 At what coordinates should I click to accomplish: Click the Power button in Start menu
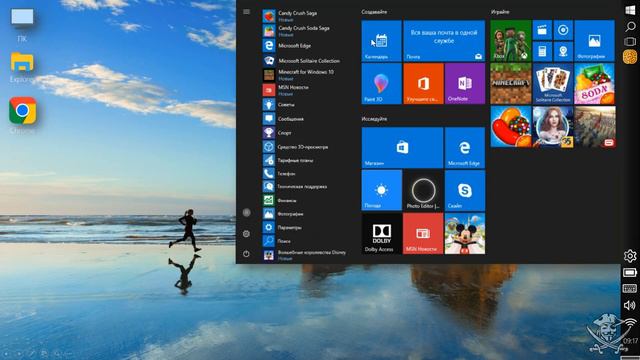246,254
